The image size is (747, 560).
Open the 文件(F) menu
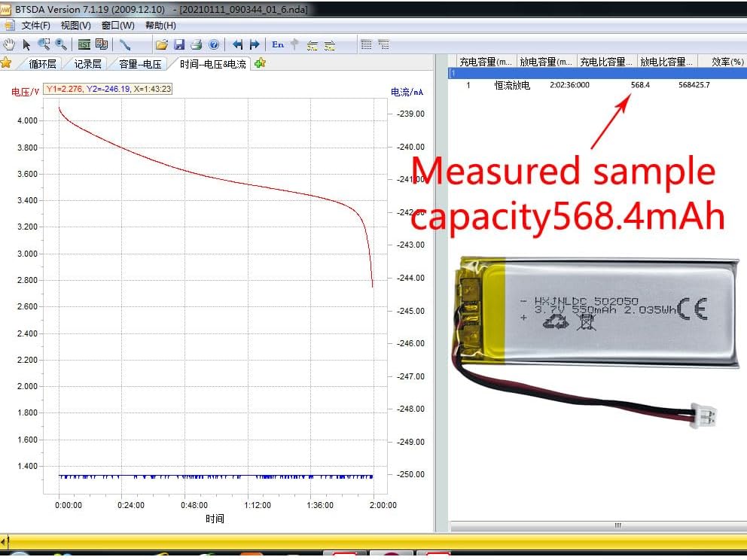click(x=35, y=26)
